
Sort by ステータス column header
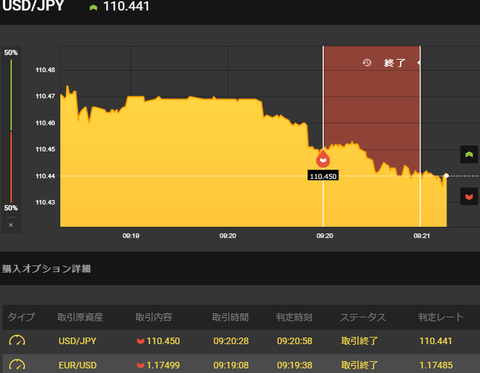tap(363, 317)
